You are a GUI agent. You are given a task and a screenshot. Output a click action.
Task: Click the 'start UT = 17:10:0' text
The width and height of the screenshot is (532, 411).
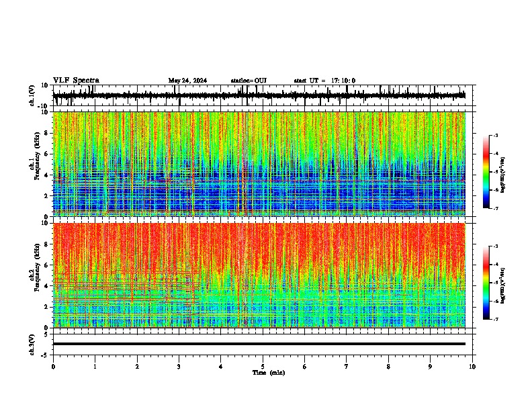[324, 81]
